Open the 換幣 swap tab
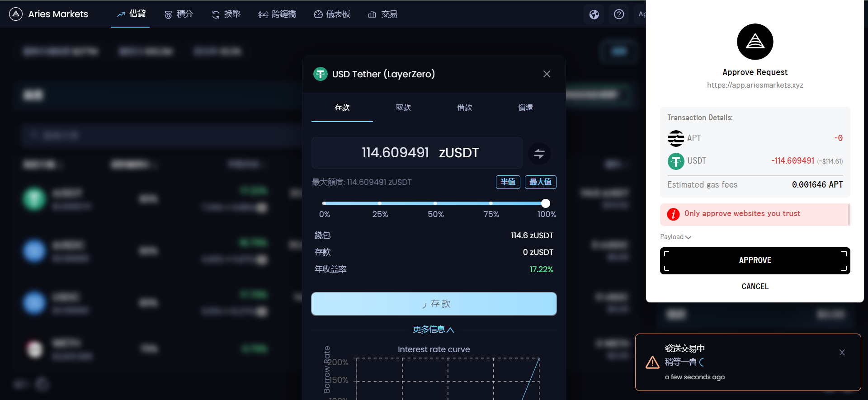Image resolution: width=868 pixels, height=400 pixels. [226, 14]
